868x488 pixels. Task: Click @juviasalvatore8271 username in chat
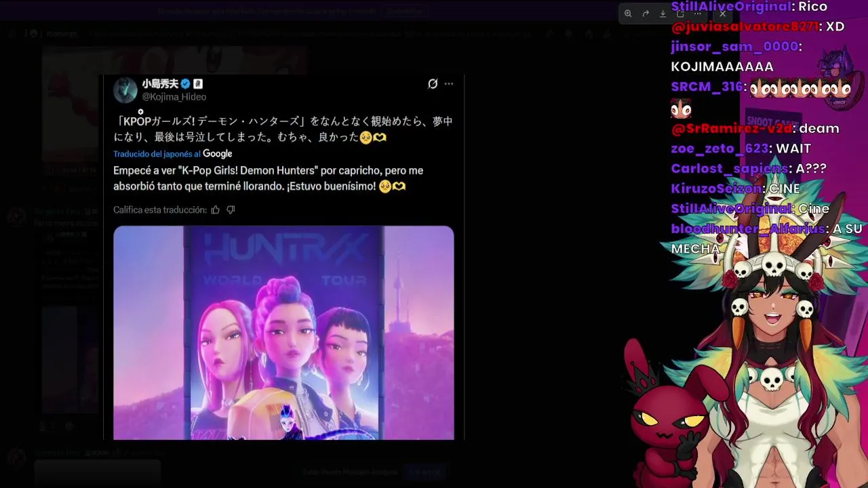745,26
